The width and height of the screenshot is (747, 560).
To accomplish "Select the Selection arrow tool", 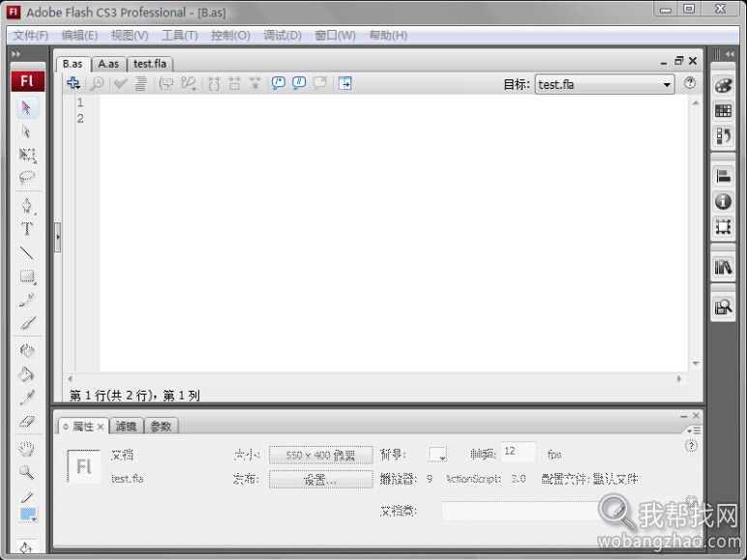I will tap(27, 107).
